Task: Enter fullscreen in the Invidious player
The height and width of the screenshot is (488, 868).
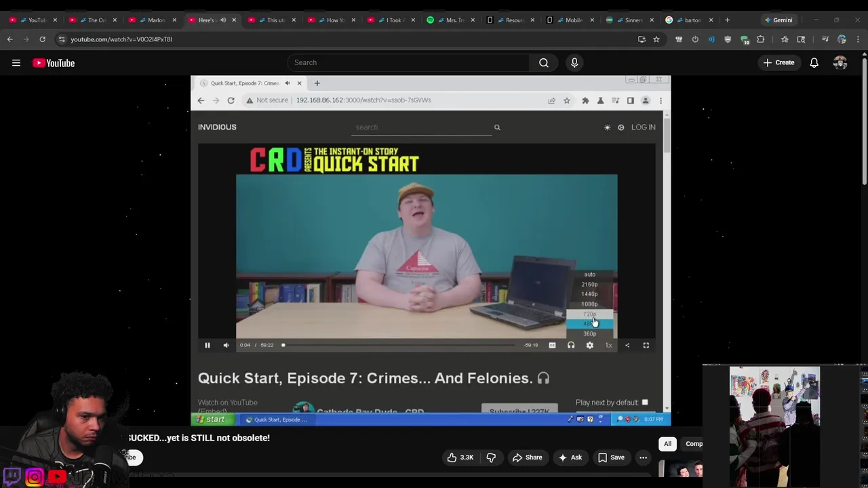Action: click(x=646, y=346)
